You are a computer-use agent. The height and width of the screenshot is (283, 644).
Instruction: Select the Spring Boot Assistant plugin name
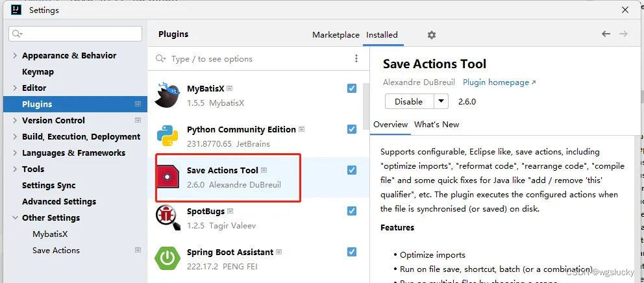click(x=230, y=252)
